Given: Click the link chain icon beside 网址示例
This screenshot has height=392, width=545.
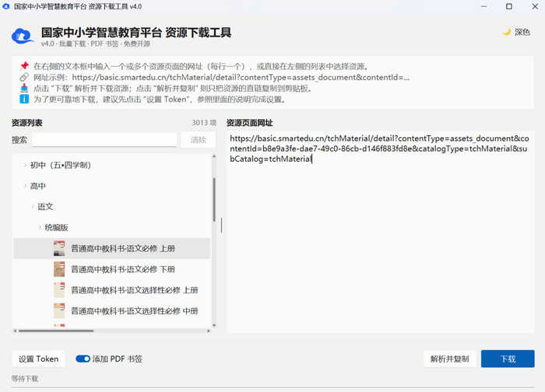Looking at the screenshot, I should [24, 77].
